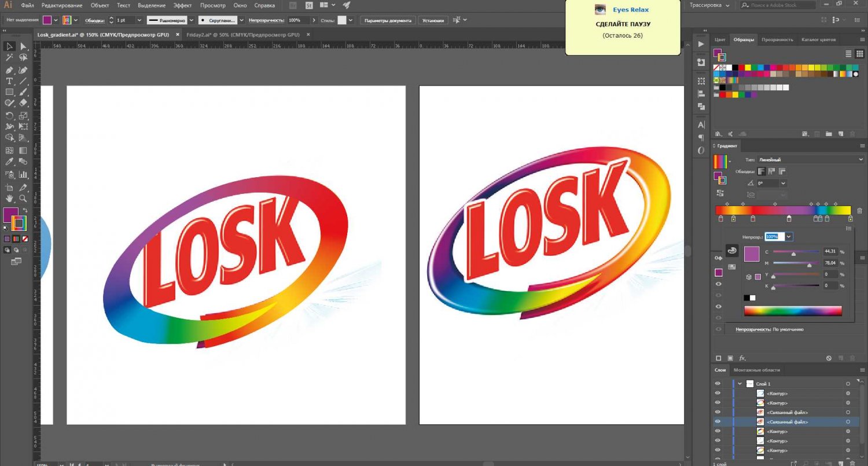Switch swatches to thumbnail grid view

(x=859, y=54)
